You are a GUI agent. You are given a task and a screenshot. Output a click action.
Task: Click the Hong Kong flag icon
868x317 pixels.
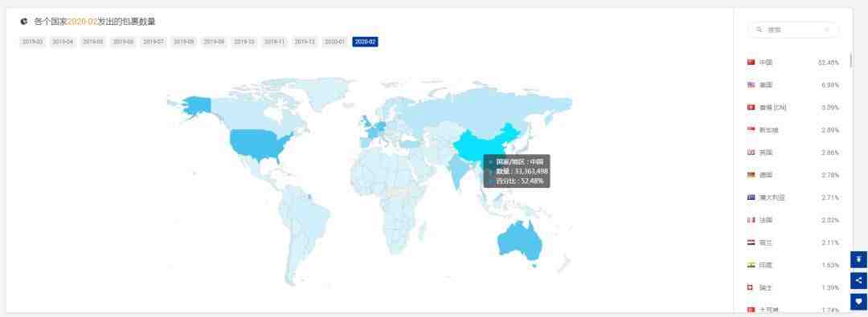coord(751,108)
